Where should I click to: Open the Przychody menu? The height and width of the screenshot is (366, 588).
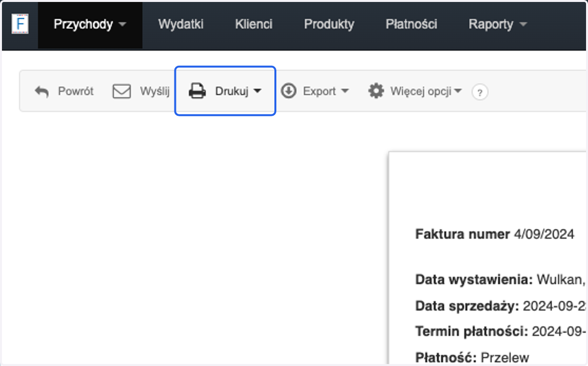tap(90, 25)
